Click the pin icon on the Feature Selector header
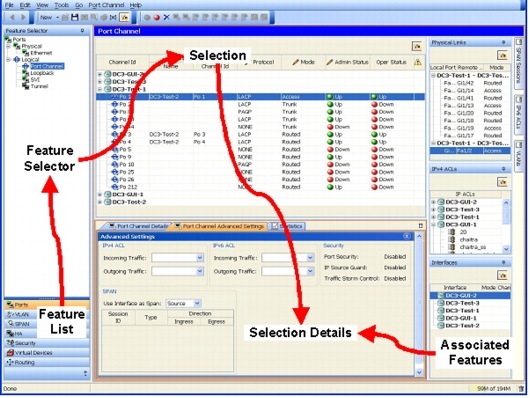Viewport: 530px width, 398px height. [x=82, y=31]
